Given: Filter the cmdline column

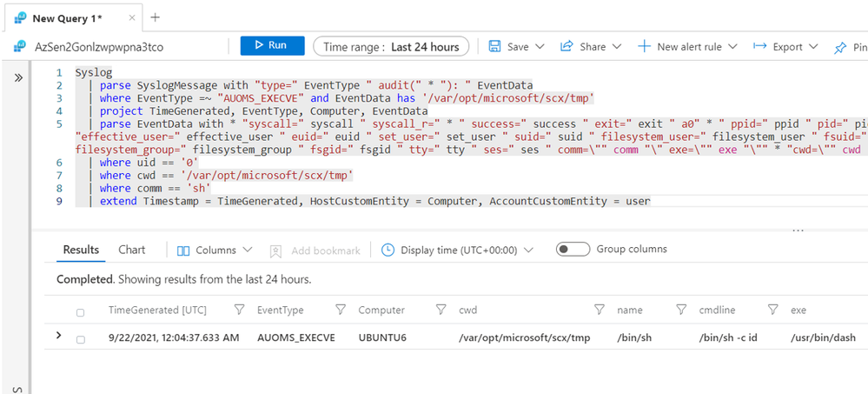Looking at the screenshot, I should [772, 310].
